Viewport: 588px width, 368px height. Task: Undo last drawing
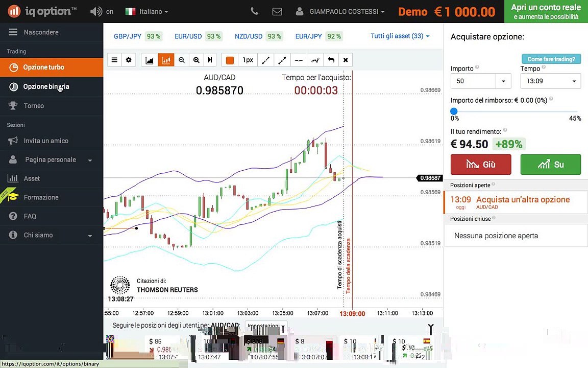(331, 60)
